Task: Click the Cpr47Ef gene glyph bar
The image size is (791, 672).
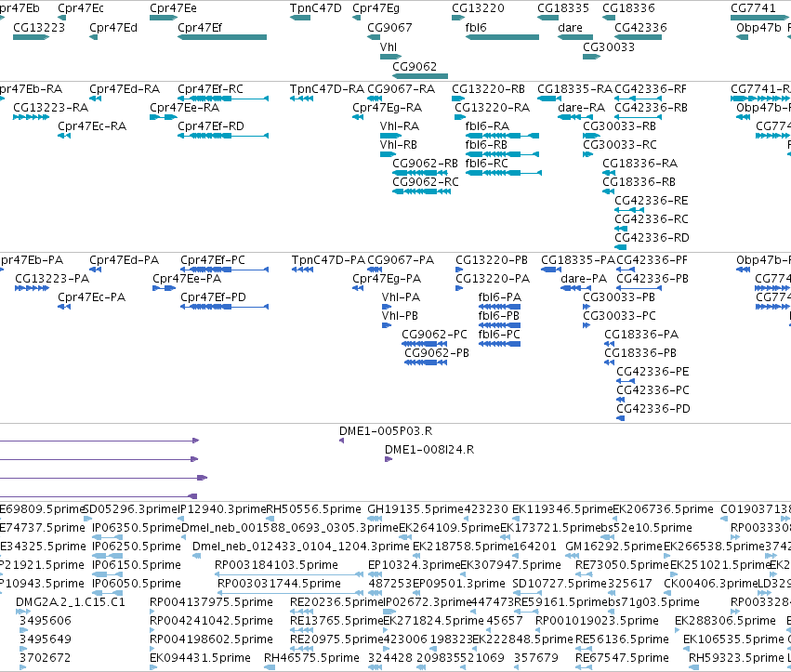Action: click(222, 37)
